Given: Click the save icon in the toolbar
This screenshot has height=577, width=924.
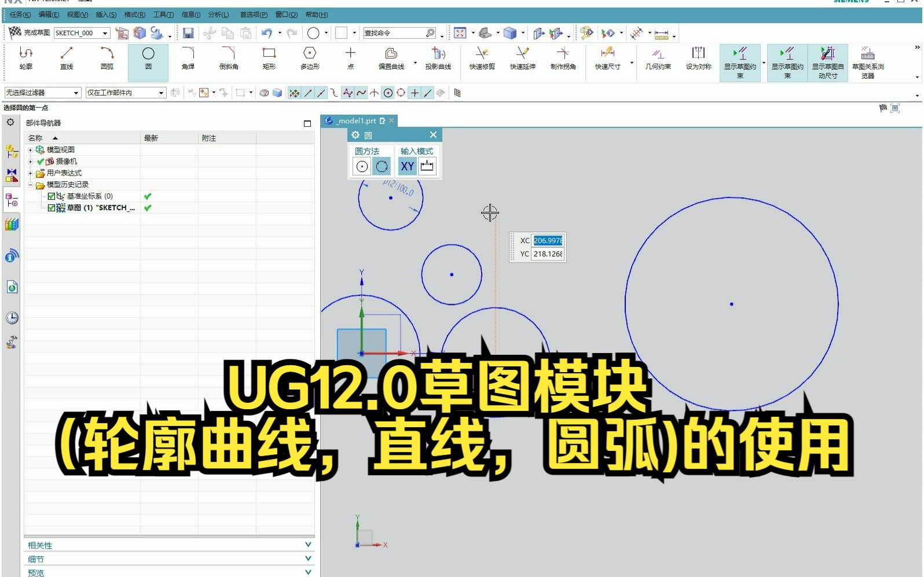Looking at the screenshot, I should coord(188,33).
